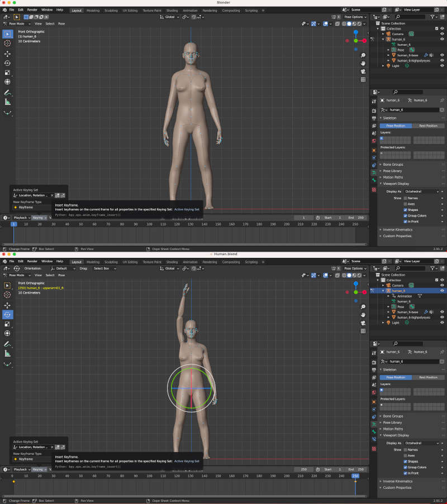Open the Pose Mode dropdown in the top window
The height and width of the screenshot is (504, 447).
pos(17,24)
